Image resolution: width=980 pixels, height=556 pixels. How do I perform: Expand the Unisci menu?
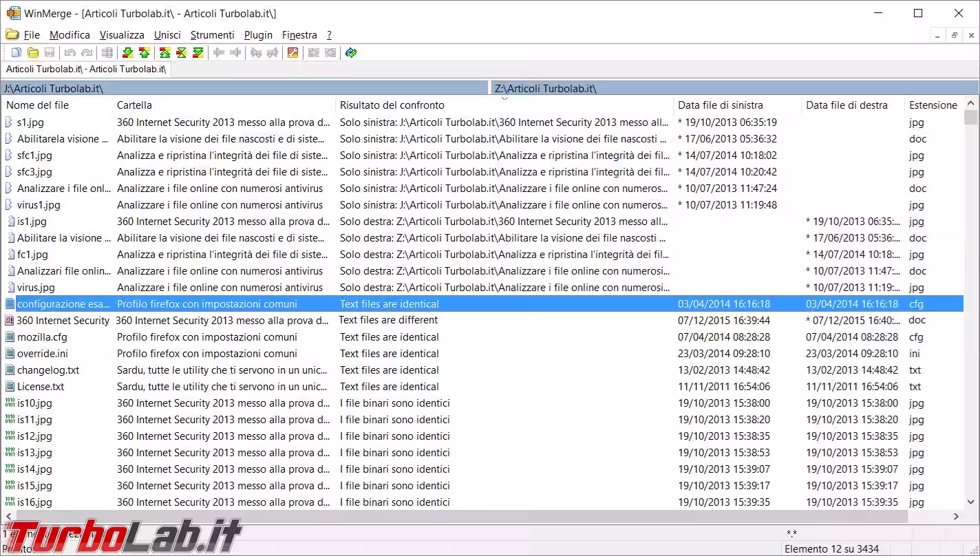coord(167,35)
